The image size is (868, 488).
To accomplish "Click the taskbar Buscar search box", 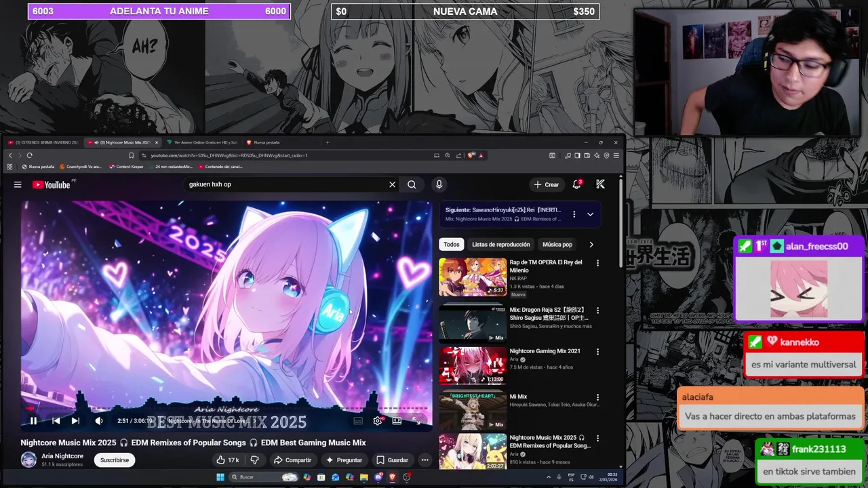I will 264,477.
